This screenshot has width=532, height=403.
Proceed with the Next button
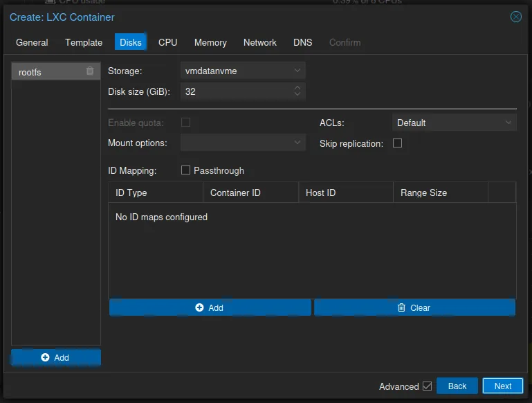point(502,386)
